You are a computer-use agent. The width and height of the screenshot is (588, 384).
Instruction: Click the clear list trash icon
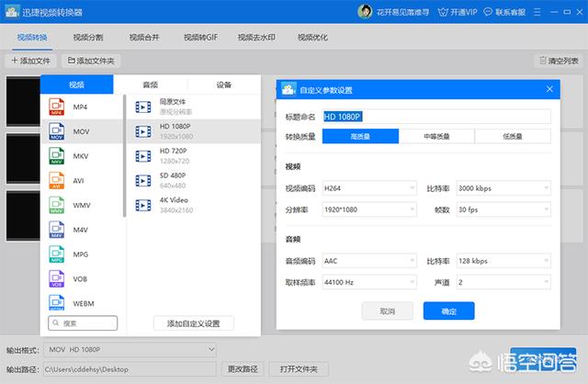point(542,61)
